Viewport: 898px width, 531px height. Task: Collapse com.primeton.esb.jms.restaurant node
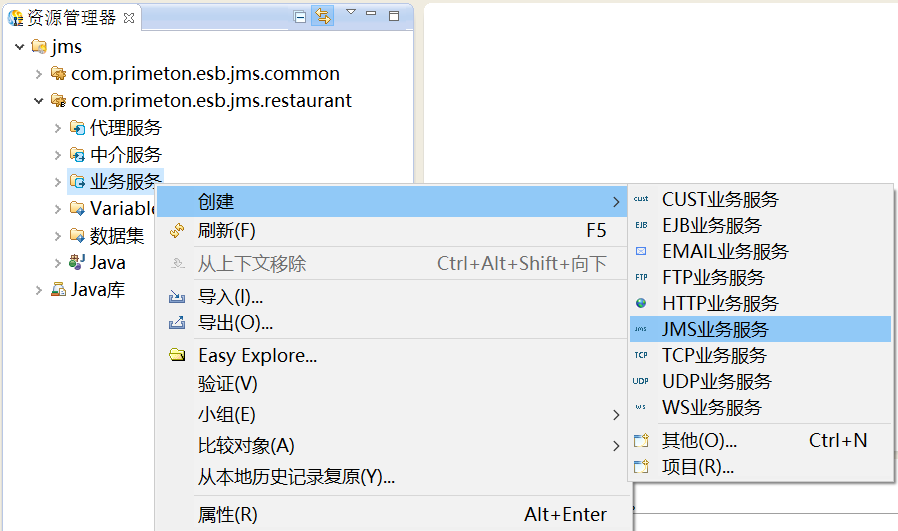pyautogui.click(x=38, y=101)
